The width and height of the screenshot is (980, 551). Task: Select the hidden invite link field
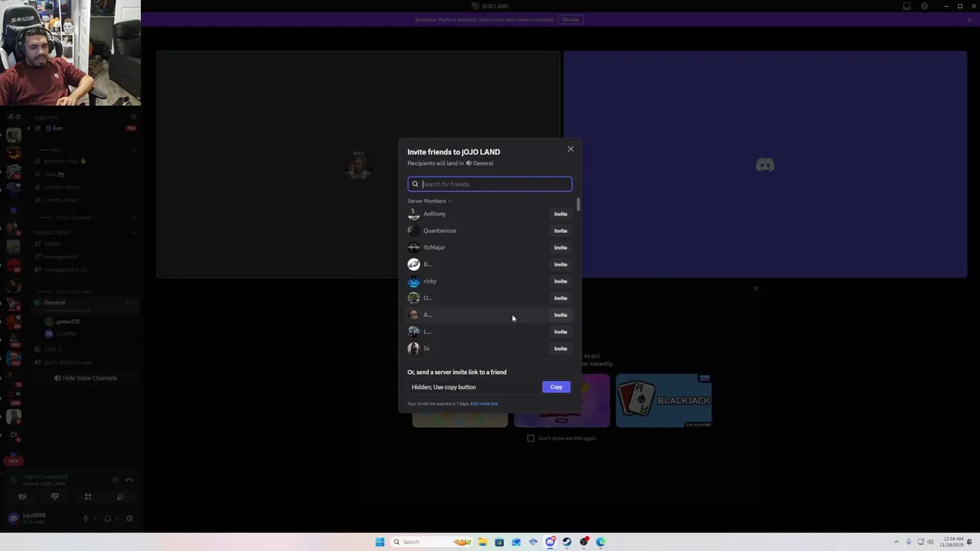coord(475,387)
